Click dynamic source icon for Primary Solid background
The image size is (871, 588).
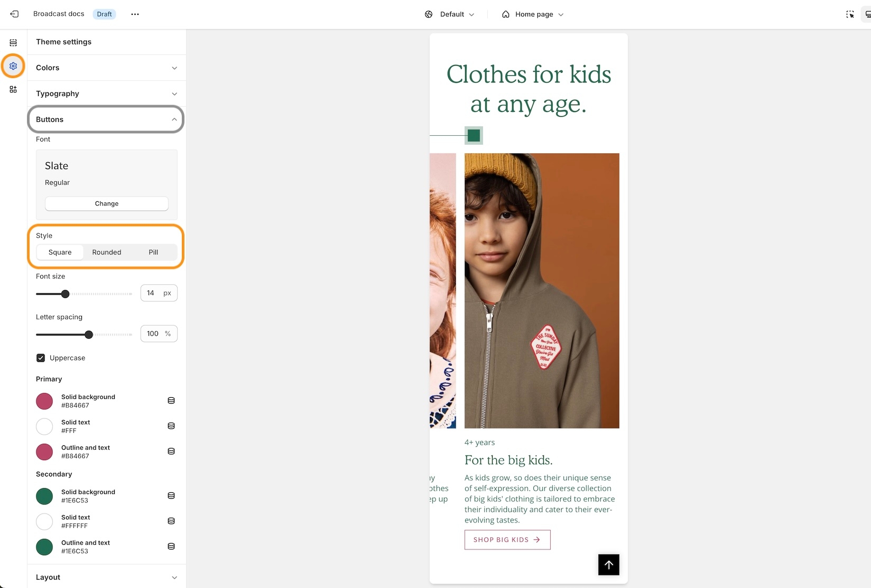[x=171, y=400]
